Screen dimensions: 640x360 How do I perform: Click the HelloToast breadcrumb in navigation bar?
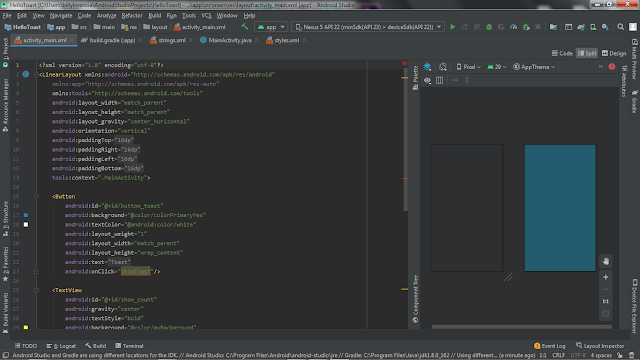[x=23, y=27]
